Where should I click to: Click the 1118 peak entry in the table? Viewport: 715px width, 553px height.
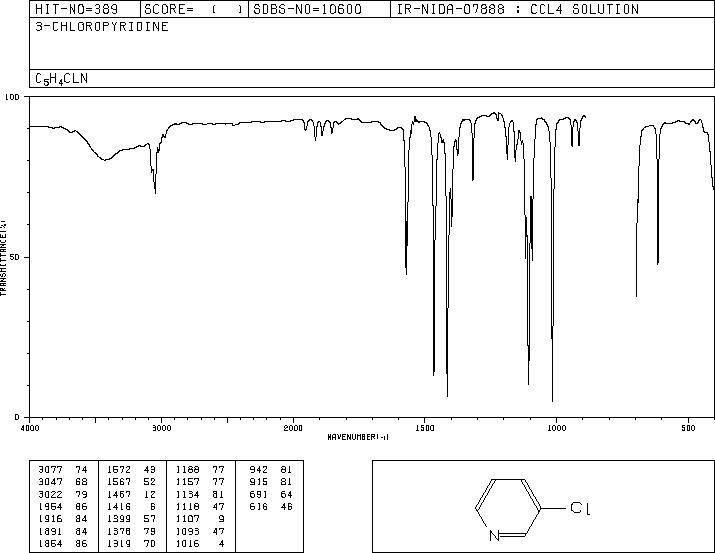pos(200,506)
